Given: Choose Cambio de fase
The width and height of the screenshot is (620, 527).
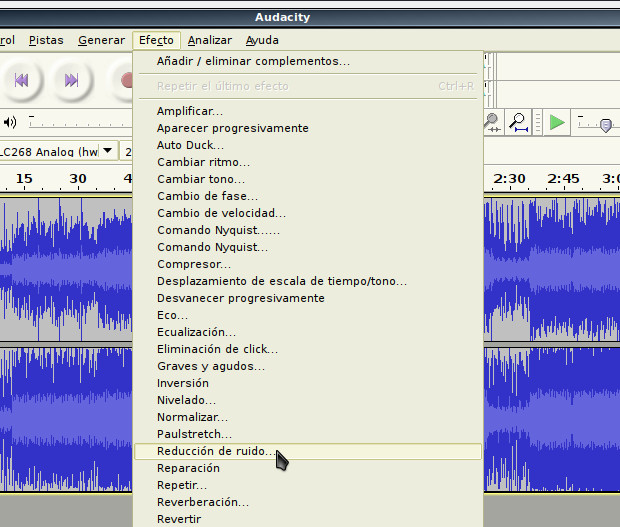Looking at the screenshot, I should [308, 196].
